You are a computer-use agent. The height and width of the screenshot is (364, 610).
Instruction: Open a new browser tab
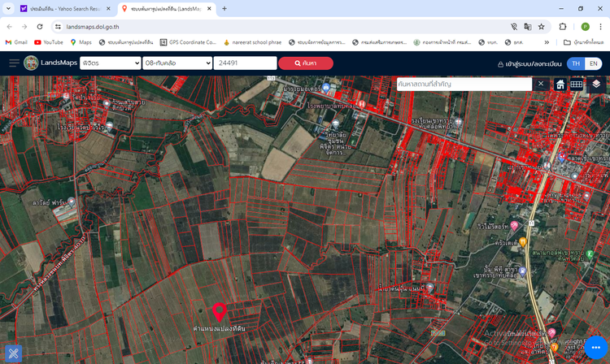pyautogui.click(x=224, y=8)
